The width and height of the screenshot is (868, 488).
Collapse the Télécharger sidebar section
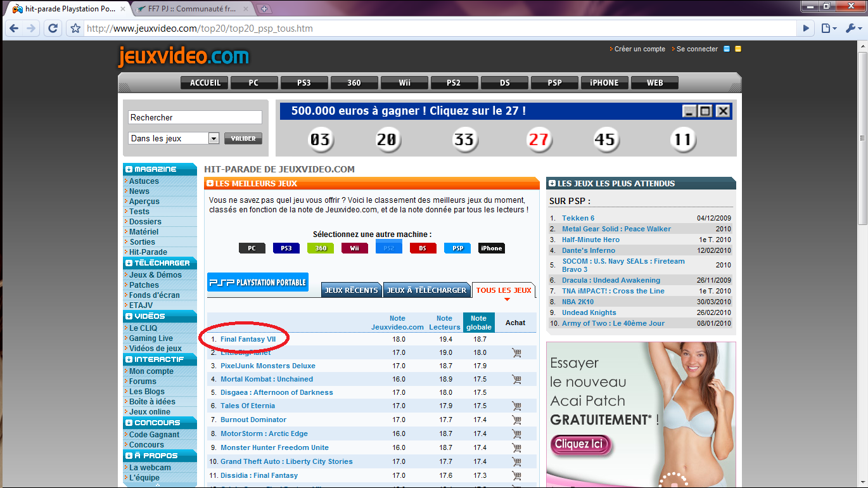[x=129, y=263]
